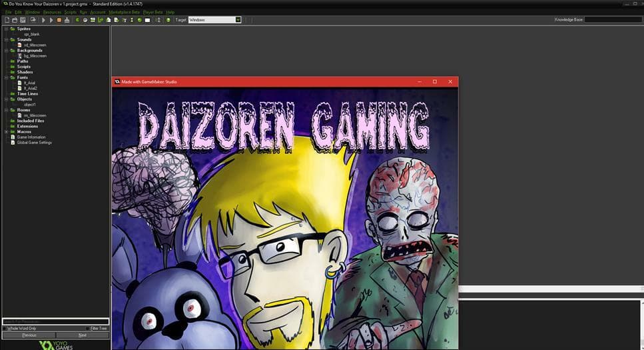Select the Included Files folder

click(x=31, y=121)
